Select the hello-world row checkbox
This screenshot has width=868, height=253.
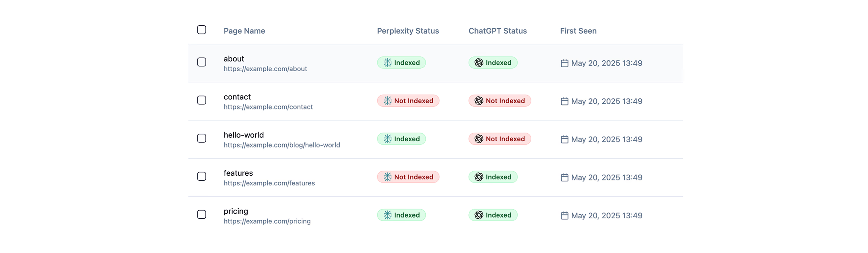[202, 138]
